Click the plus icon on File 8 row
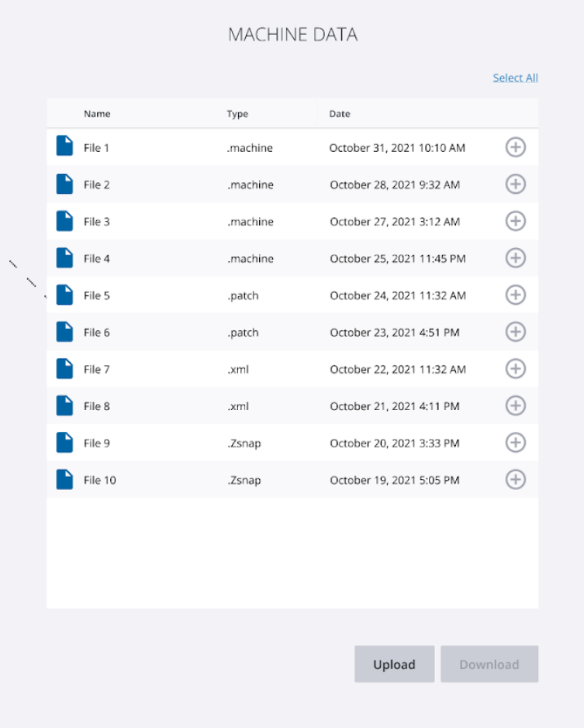Image resolution: width=584 pixels, height=728 pixels. point(515,405)
